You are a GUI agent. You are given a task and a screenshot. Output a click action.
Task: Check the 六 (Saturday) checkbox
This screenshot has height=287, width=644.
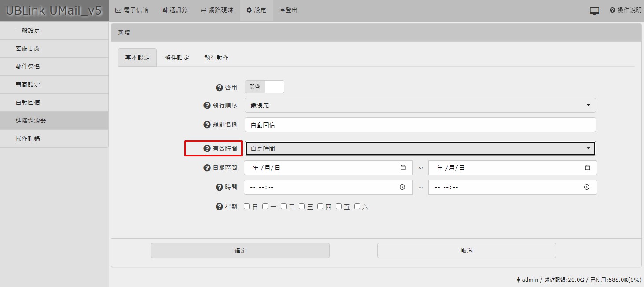point(357,206)
